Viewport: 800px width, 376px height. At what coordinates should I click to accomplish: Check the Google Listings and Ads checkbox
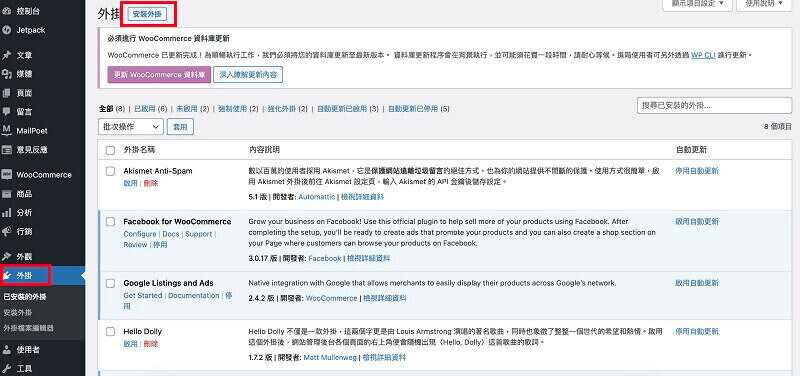pyautogui.click(x=110, y=284)
